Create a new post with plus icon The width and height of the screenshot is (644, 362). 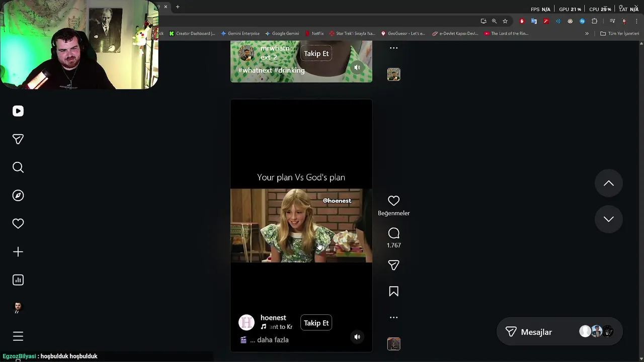18,252
